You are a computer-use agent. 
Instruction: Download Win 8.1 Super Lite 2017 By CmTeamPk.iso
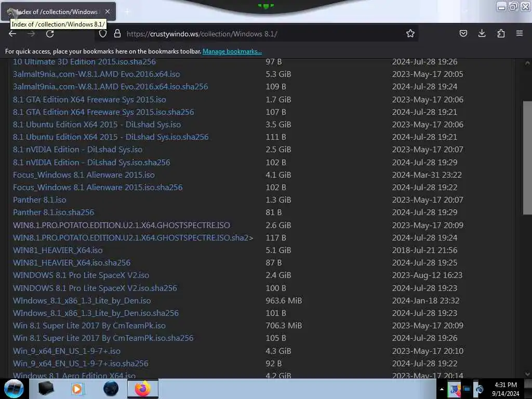tap(89, 326)
